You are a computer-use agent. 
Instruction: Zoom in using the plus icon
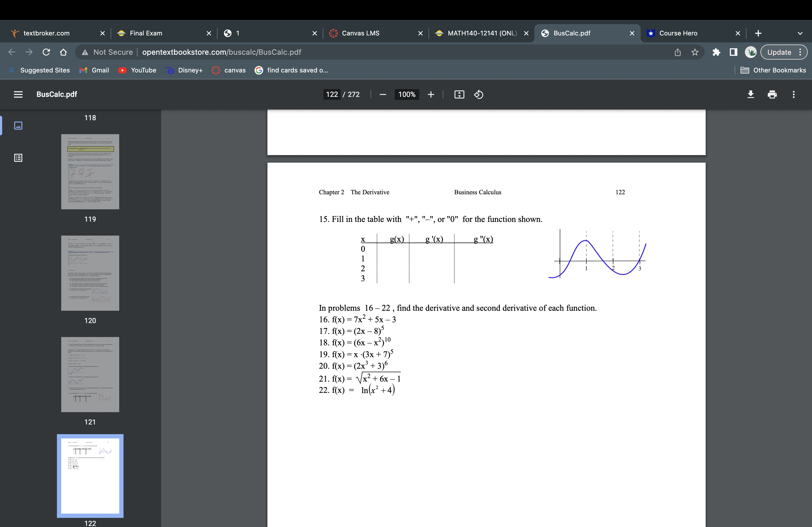point(431,94)
